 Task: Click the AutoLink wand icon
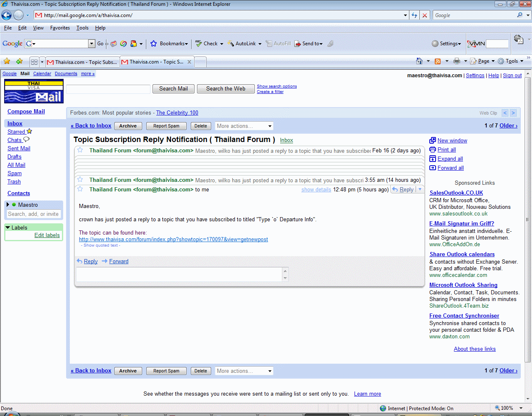(x=231, y=44)
